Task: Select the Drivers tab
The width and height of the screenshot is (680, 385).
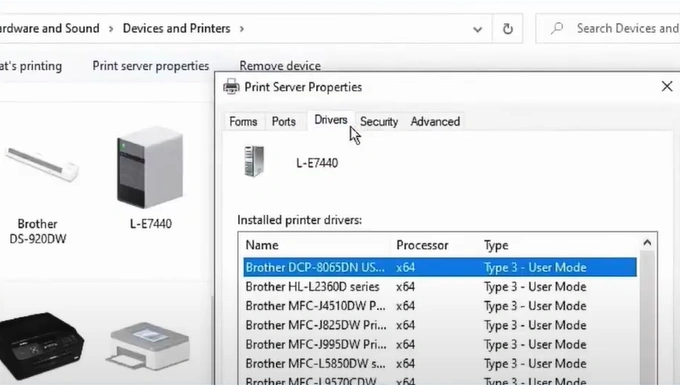Action: (331, 120)
